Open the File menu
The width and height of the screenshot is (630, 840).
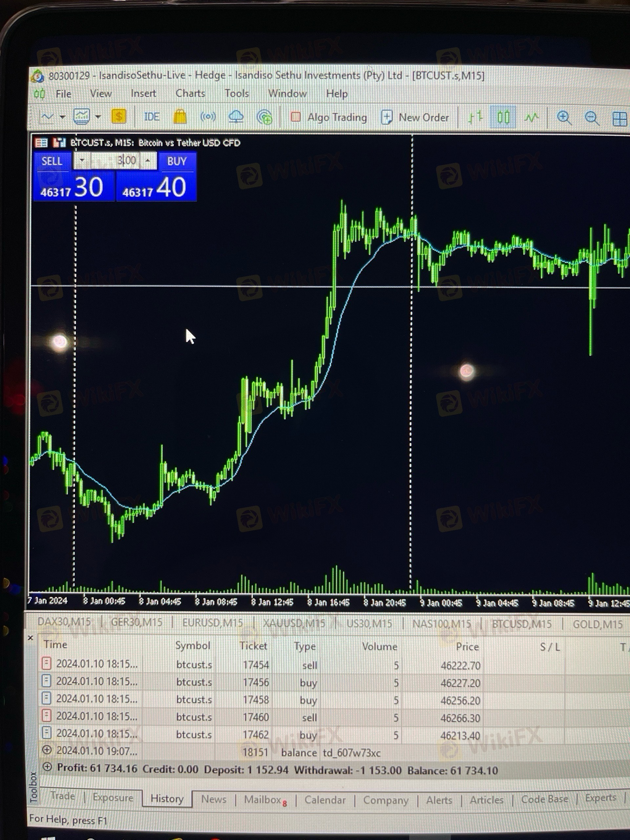click(x=63, y=94)
